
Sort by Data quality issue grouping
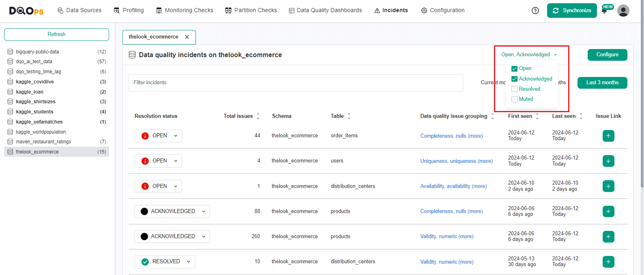coord(493,116)
